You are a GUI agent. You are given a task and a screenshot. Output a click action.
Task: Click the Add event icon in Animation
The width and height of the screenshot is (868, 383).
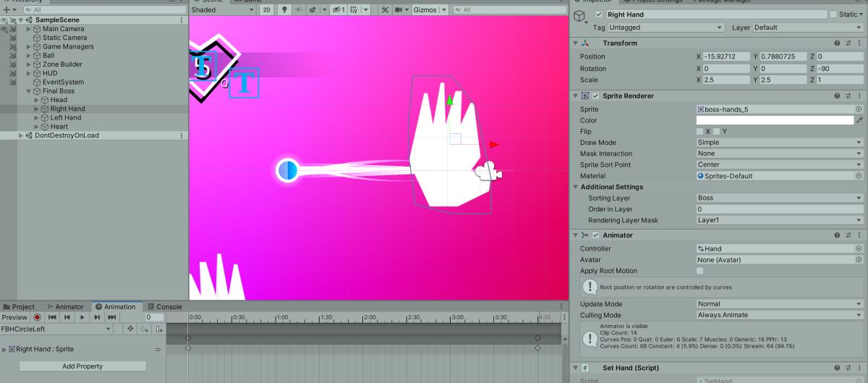pyautogui.click(x=158, y=329)
